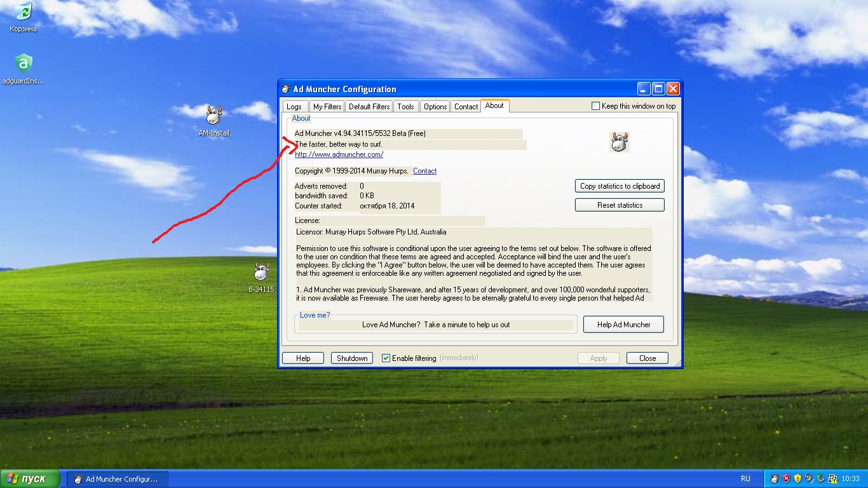Screen dimensions: 868x488
Task: Maximize the Ad Muncher Configuration window
Action: point(658,89)
